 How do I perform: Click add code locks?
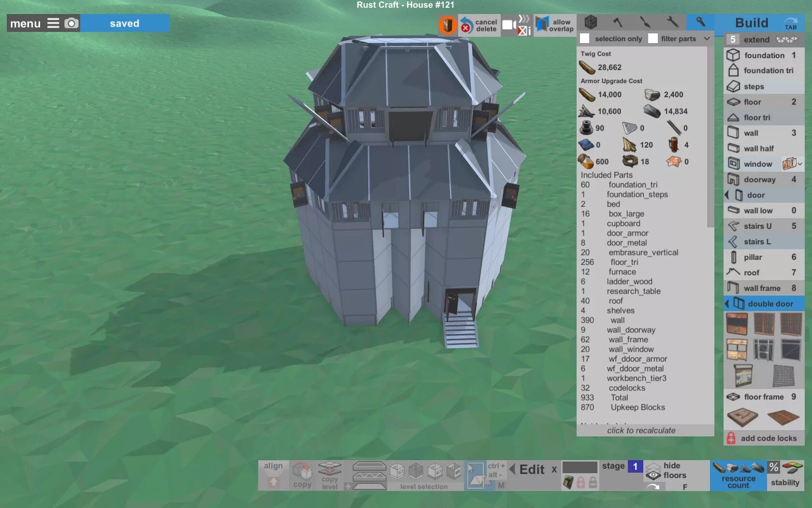764,438
